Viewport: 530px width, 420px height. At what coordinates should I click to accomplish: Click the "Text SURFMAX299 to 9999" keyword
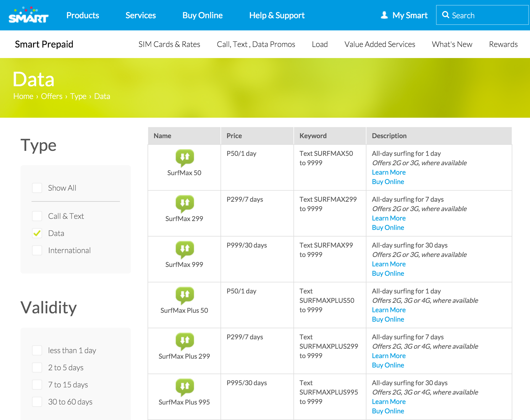[x=328, y=204]
